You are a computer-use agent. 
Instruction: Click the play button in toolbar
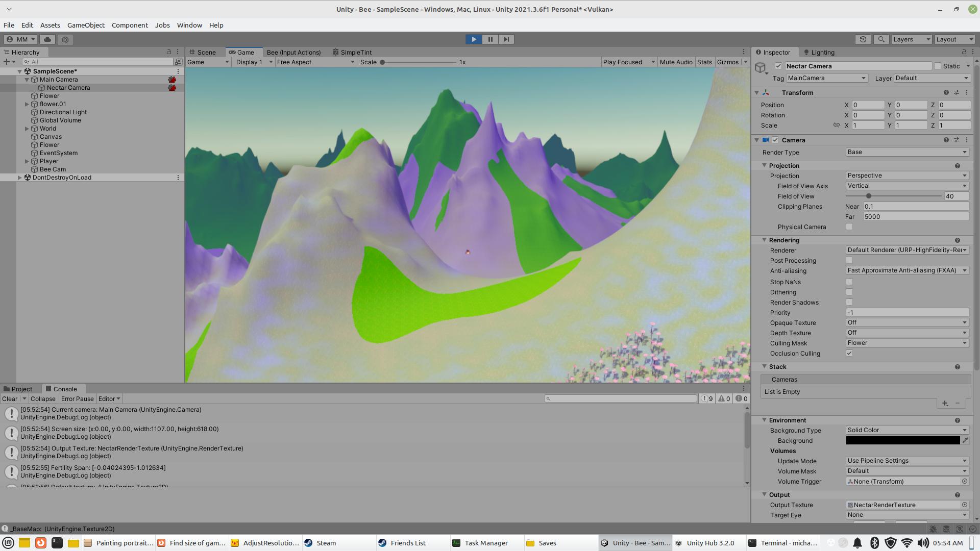pos(474,38)
